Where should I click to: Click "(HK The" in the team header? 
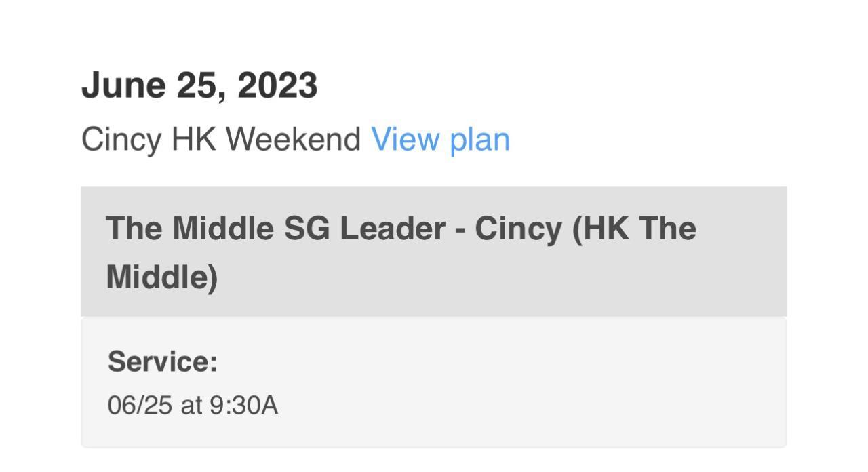click(634, 229)
